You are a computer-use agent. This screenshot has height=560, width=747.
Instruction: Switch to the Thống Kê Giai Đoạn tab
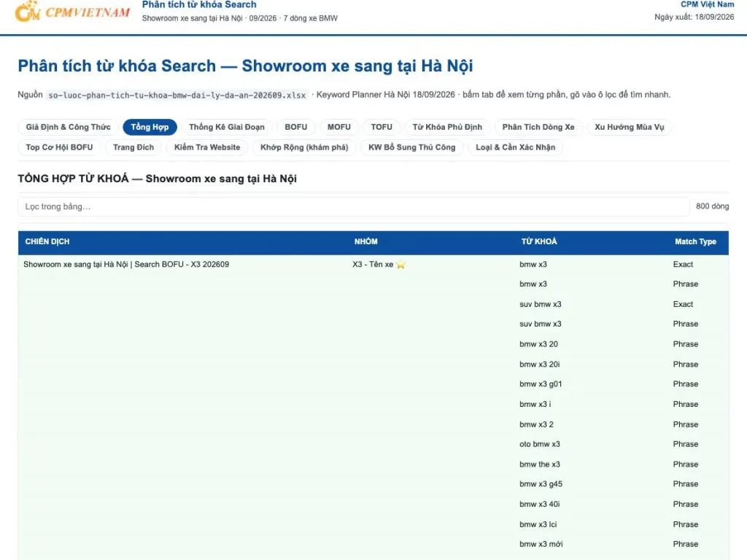pos(227,127)
